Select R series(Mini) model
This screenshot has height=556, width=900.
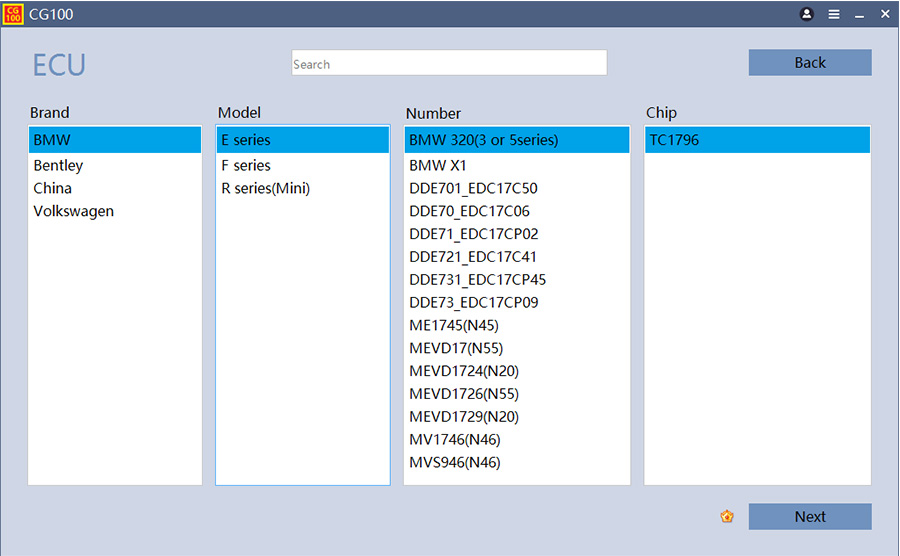click(x=265, y=188)
